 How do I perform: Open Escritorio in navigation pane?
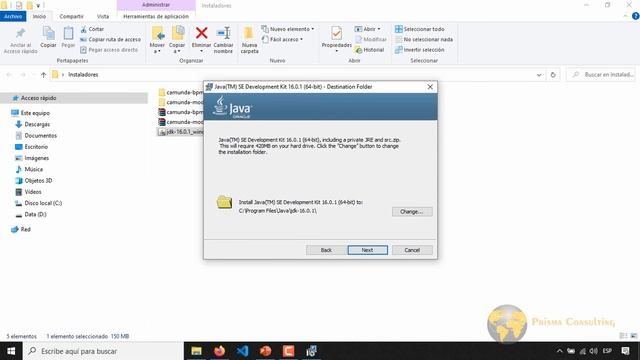tap(31, 147)
